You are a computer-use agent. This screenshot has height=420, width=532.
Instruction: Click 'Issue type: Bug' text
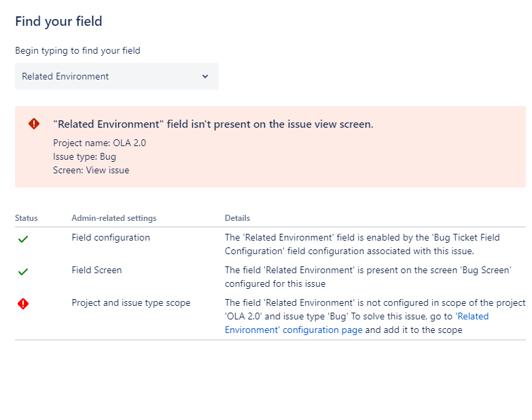click(84, 157)
